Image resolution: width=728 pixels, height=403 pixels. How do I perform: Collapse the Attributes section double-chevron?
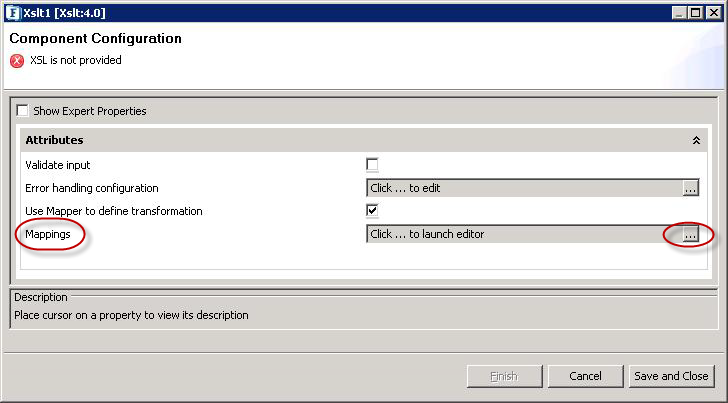(x=696, y=140)
